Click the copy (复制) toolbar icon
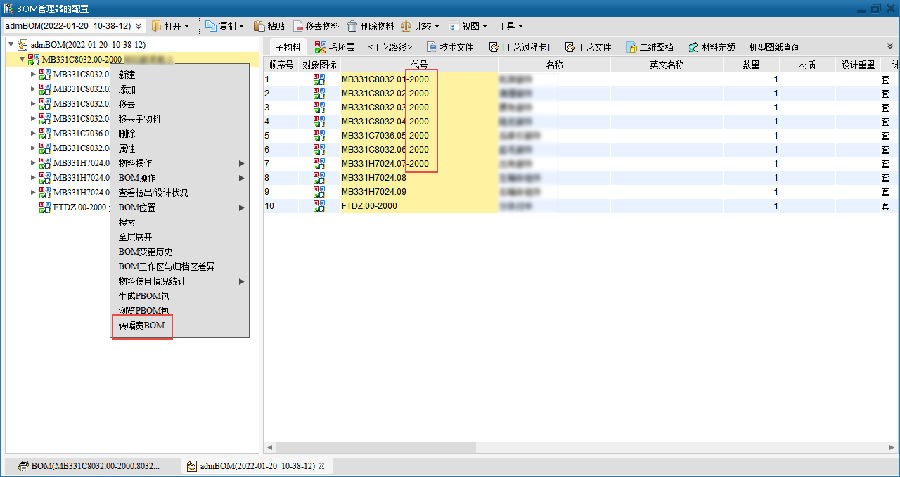This screenshot has width=900, height=477. tap(210, 25)
